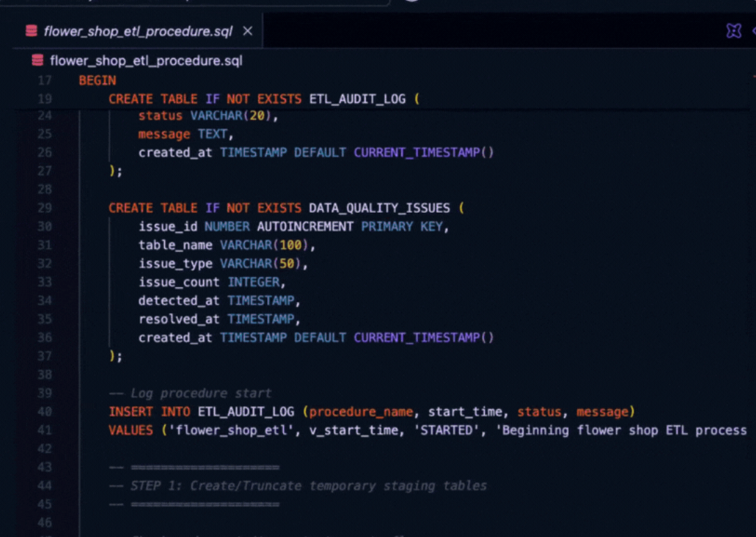Click the v_start_time variable in VALUES
756x537 pixels.
pyautogui.click(x=353, y=431)
